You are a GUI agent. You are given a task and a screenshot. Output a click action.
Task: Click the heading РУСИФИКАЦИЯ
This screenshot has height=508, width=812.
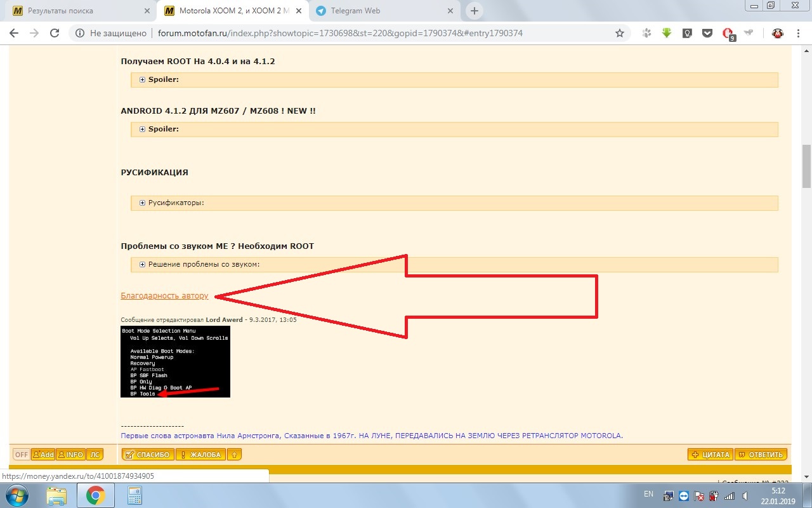[x=154, y=172]
